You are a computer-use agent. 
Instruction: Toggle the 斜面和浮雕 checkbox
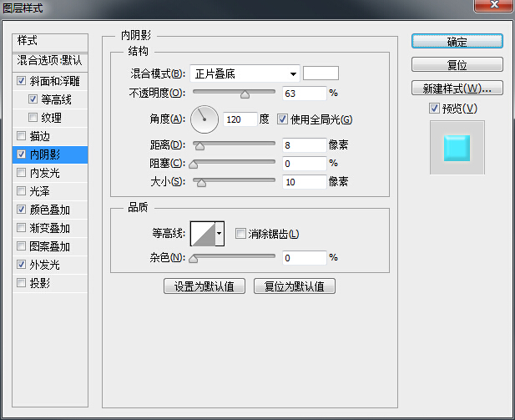(x=21, y=82)
